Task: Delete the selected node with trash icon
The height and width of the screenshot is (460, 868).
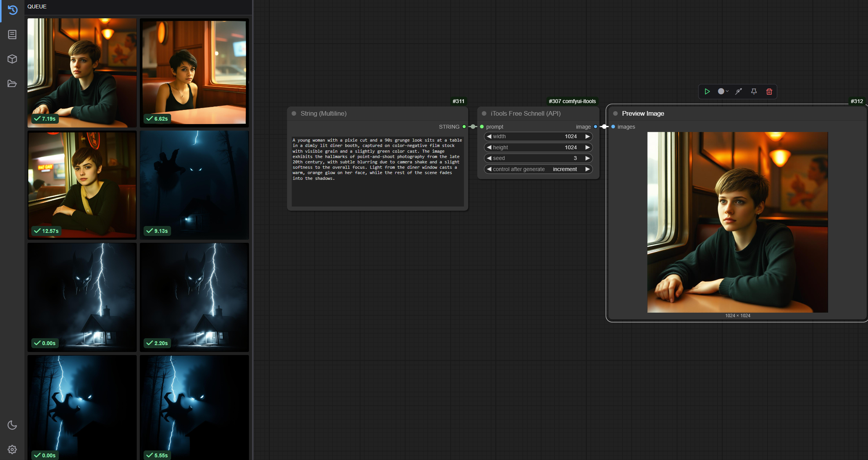Action: coord(769,92)
